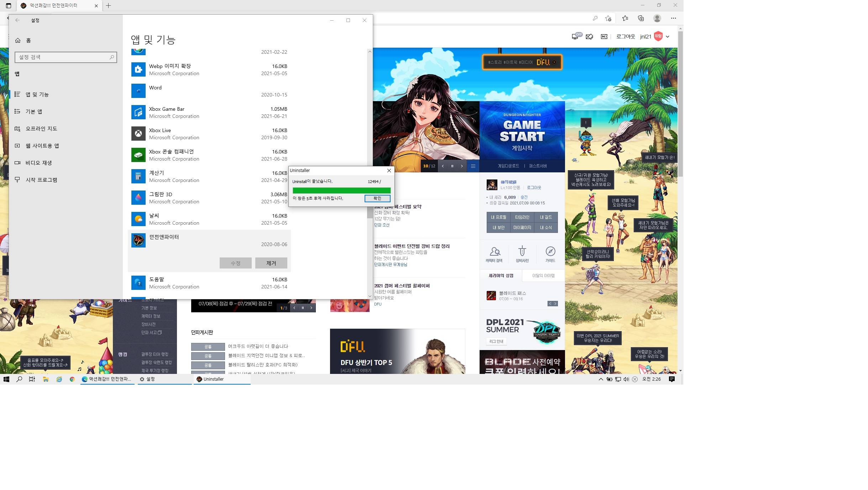Click the 날씨 weather app icon
This screenshot has height=490, width=868.
(138, 219)
